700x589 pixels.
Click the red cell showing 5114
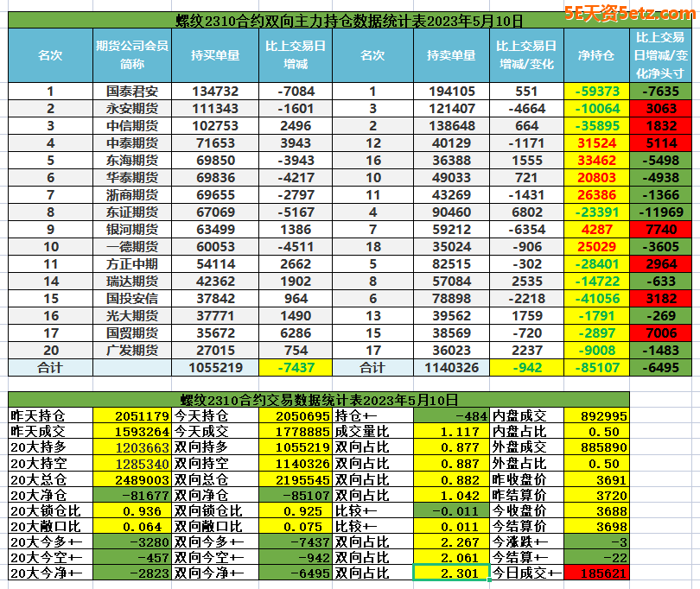(x=661, y=143)
